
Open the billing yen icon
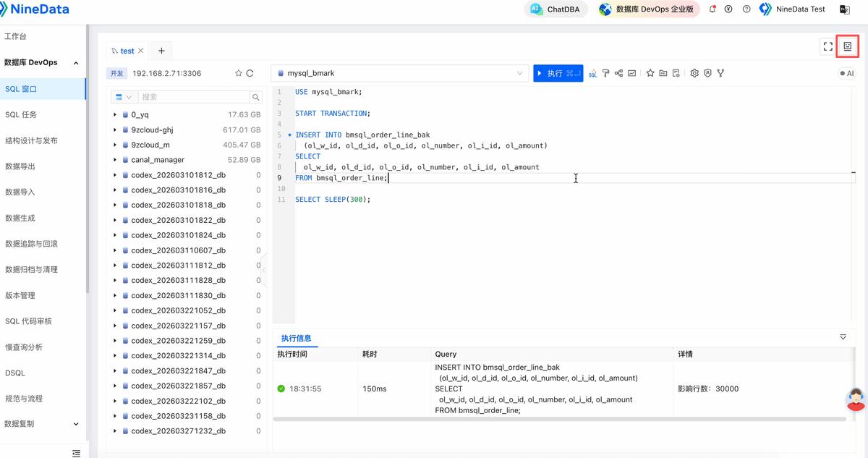(729, 9)
